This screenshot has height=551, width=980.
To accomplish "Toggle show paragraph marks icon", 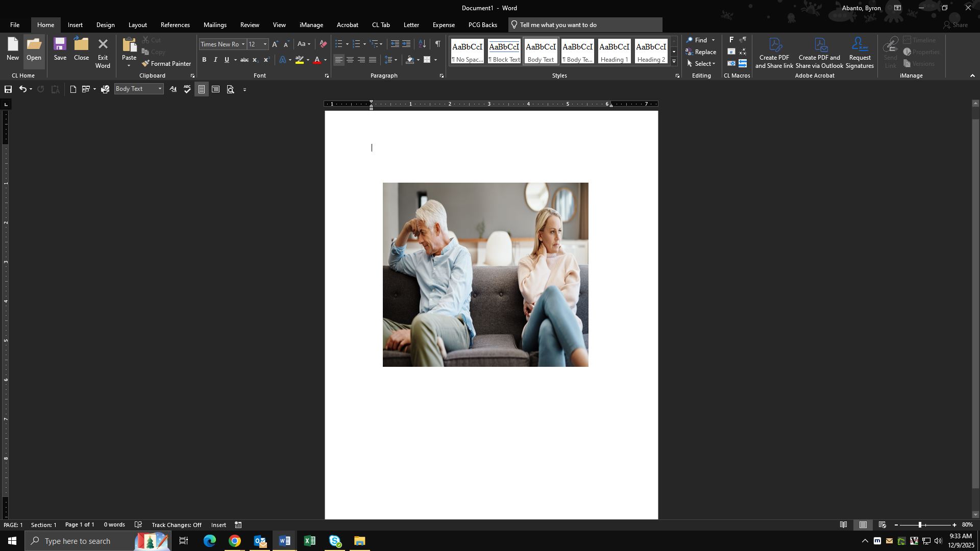I will (x=437, y=44).
